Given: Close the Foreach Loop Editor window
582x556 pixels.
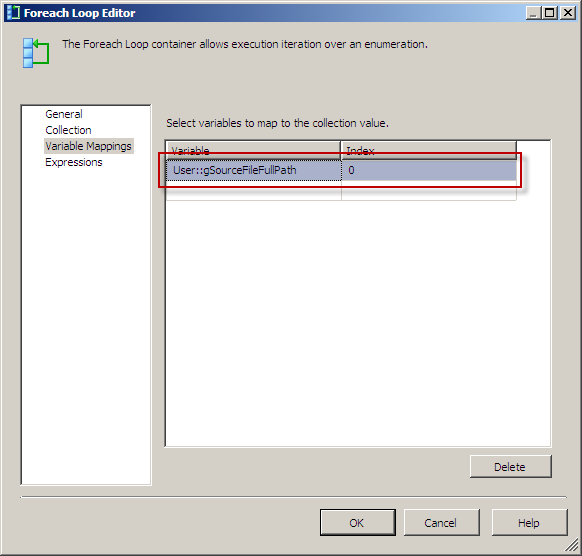Looking at the screenshot, I should 568,13.
